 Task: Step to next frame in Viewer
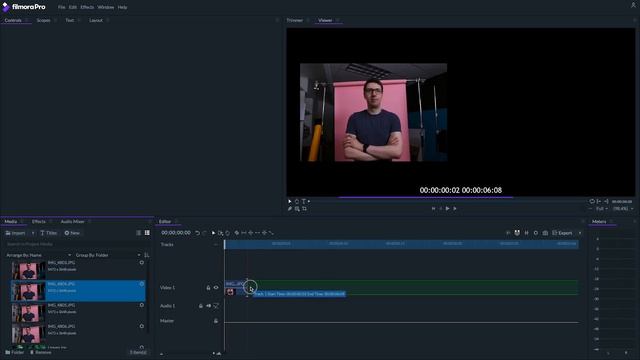pos(455,209)
